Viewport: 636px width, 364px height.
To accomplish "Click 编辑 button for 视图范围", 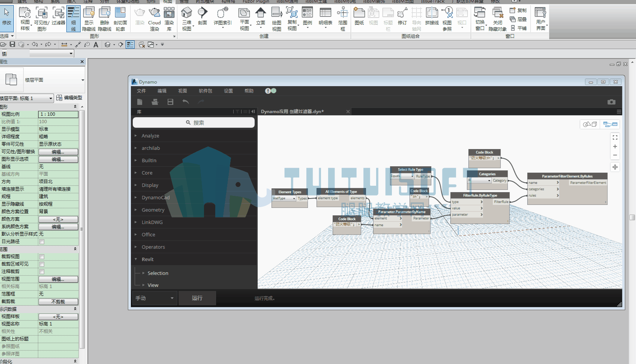I will pyautogui.click(x=58, y=279).
